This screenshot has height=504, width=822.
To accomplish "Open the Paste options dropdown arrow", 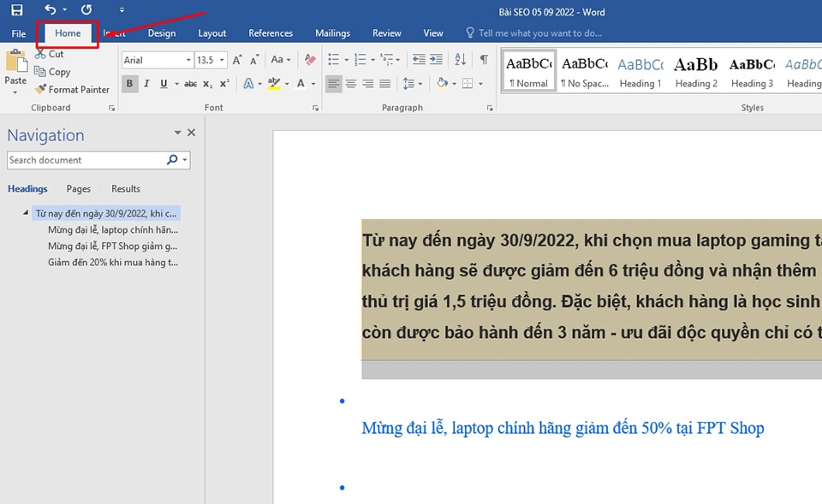I will click(15, 92).
